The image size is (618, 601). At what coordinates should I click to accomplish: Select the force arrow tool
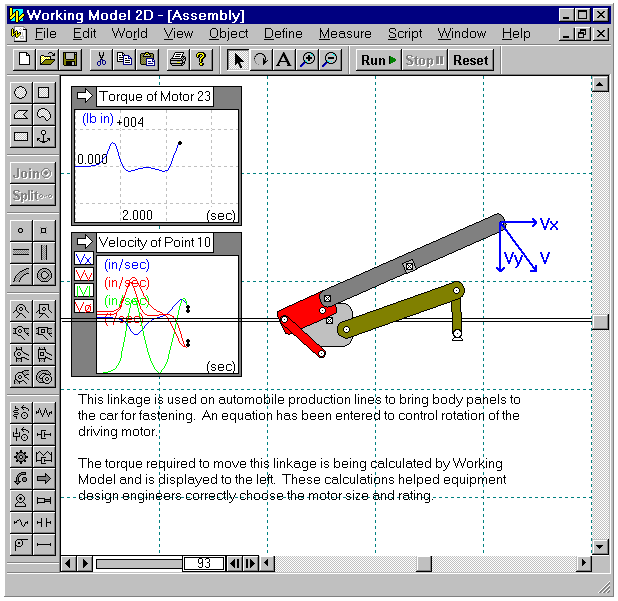coord(44,479)
